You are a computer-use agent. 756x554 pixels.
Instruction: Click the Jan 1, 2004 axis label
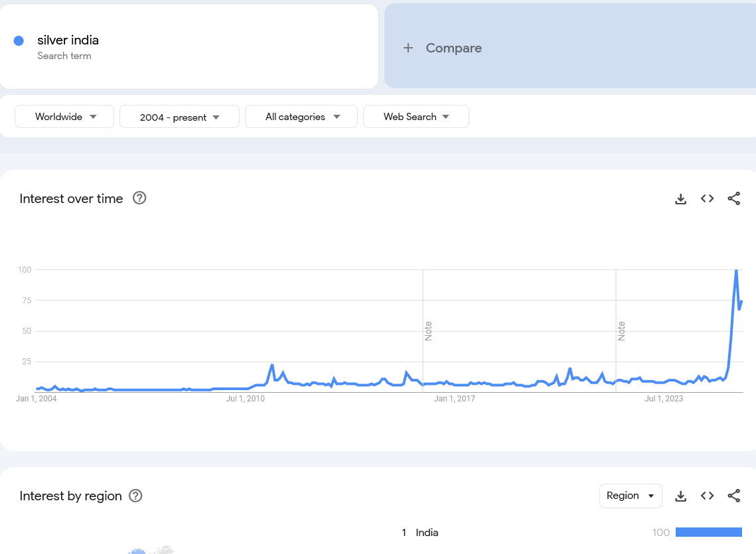36,399
